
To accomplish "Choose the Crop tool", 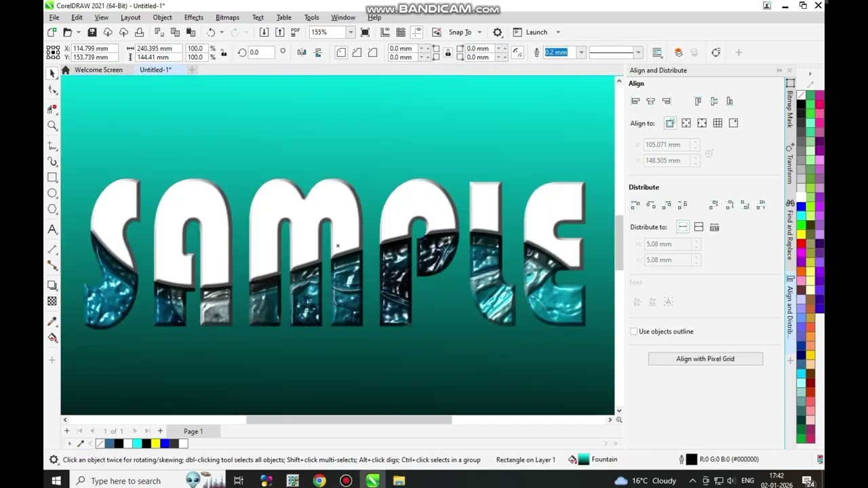I will [x=52, y=108].
